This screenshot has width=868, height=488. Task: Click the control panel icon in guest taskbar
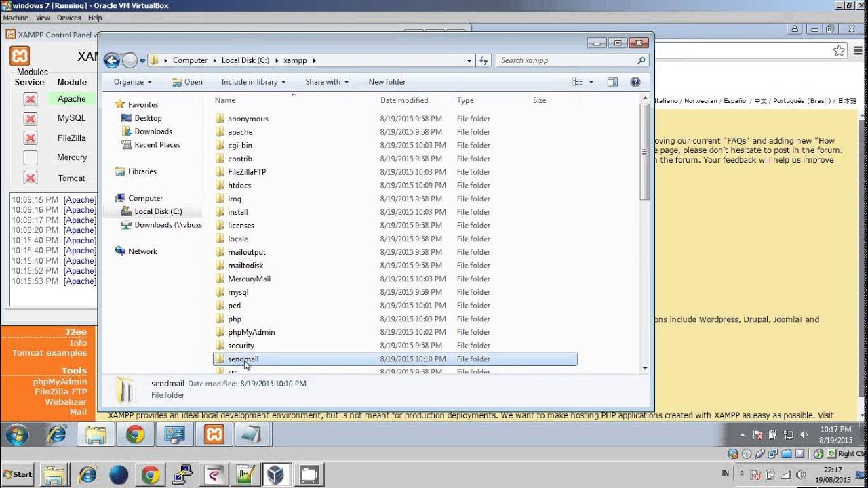[174, 435]
